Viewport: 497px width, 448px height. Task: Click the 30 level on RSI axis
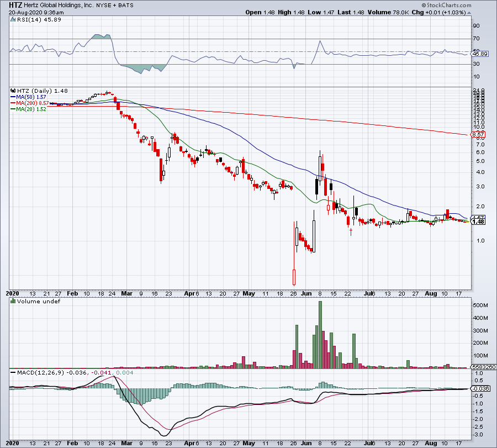(x=476, y=64)
